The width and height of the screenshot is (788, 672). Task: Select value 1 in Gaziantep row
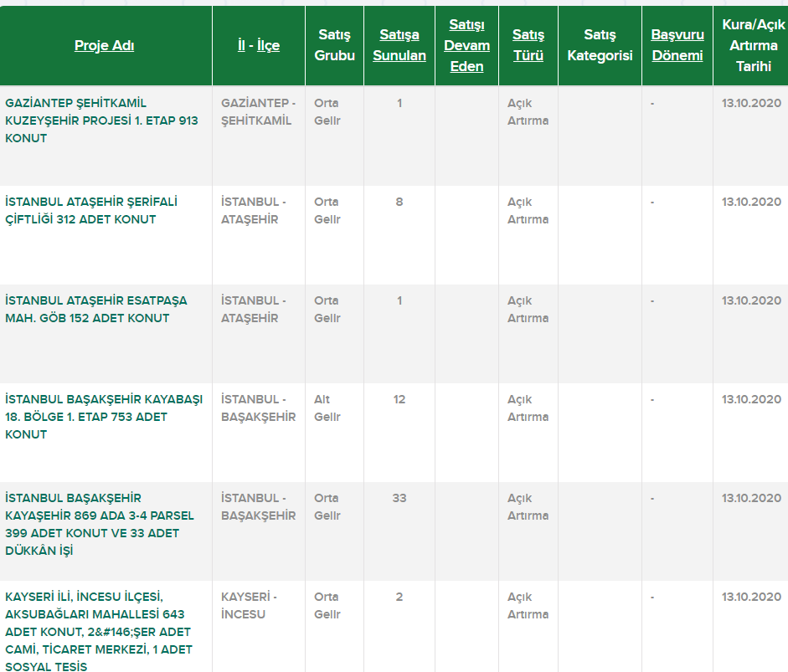[399, 104]
